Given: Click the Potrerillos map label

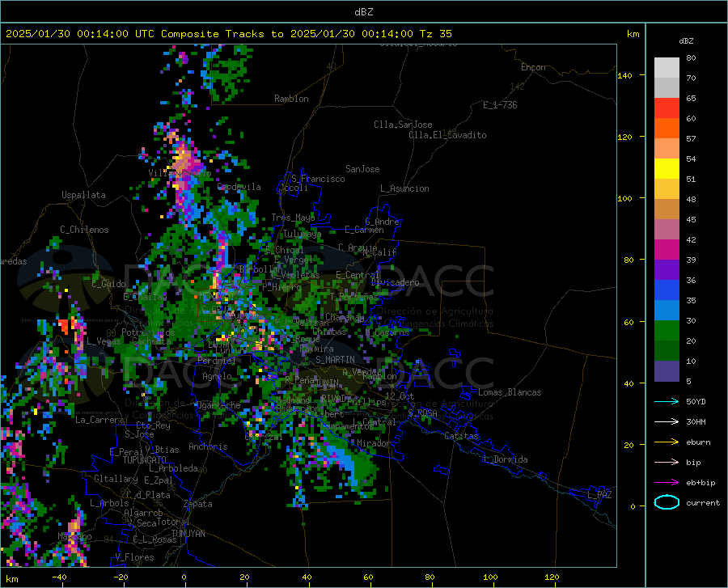Looking at the screenshot, I should (x=148, y=332).
